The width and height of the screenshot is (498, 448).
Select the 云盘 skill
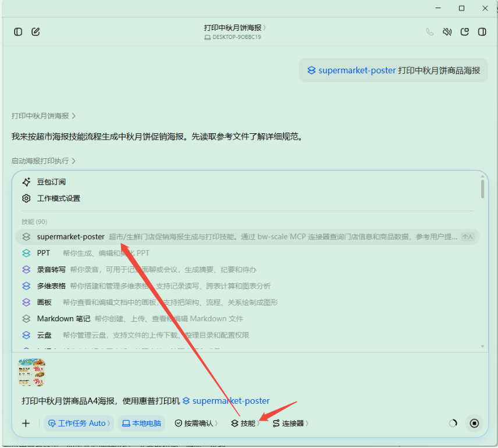pos(247,335)
